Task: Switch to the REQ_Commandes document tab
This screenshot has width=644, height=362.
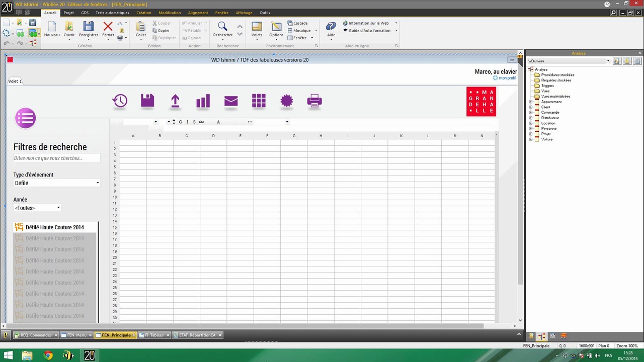Action: click(36, 335)
